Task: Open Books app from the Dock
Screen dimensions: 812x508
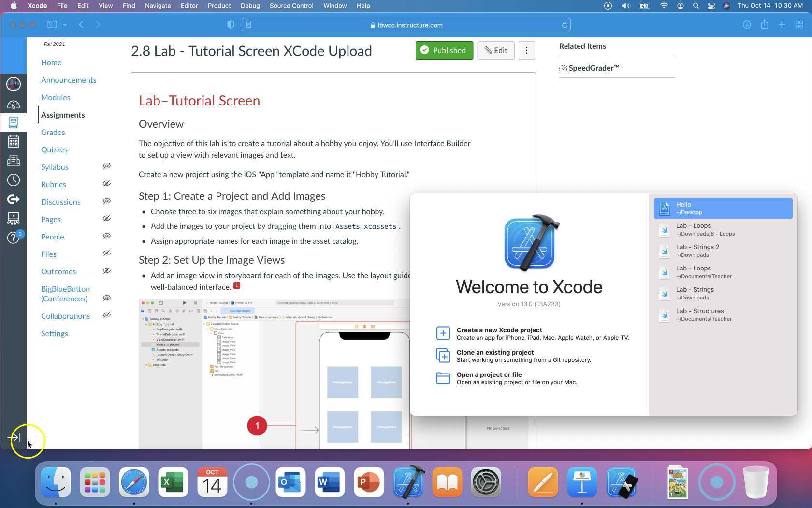Action: tap(446, 482)
